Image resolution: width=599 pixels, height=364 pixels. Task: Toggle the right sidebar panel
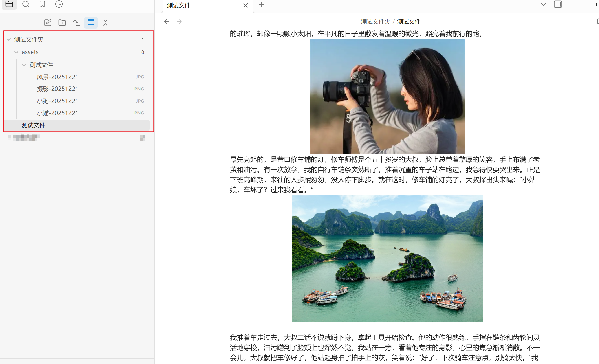(x=558, y=4)
